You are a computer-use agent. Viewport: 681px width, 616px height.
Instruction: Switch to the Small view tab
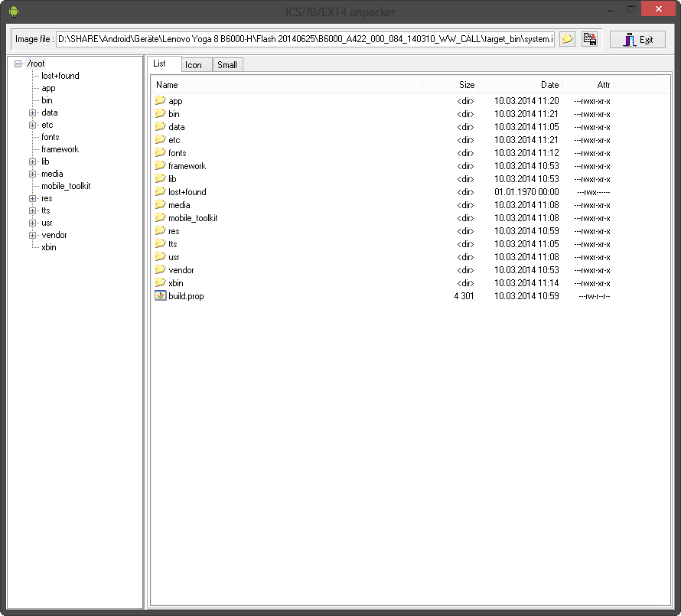227,65
